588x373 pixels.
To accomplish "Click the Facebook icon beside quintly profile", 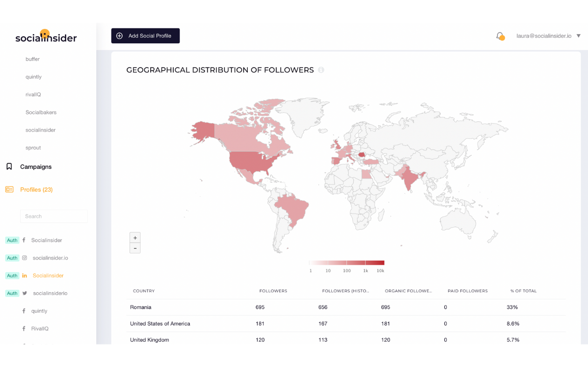I will click(24, 311).
